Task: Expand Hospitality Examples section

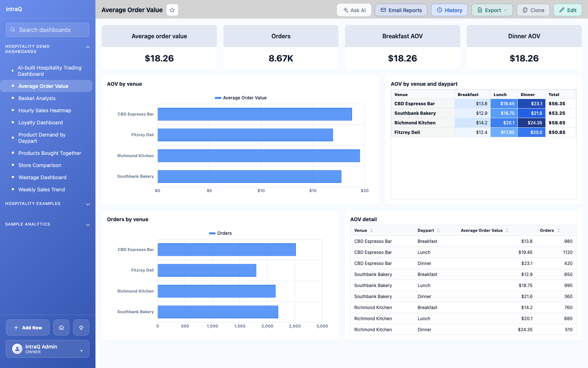Action: (87, 204)
